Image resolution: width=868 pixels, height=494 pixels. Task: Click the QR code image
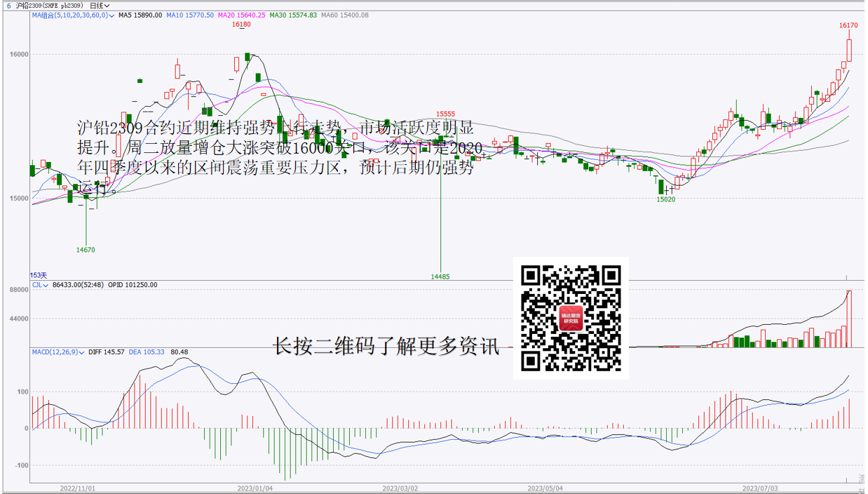[x=571, y=318]
